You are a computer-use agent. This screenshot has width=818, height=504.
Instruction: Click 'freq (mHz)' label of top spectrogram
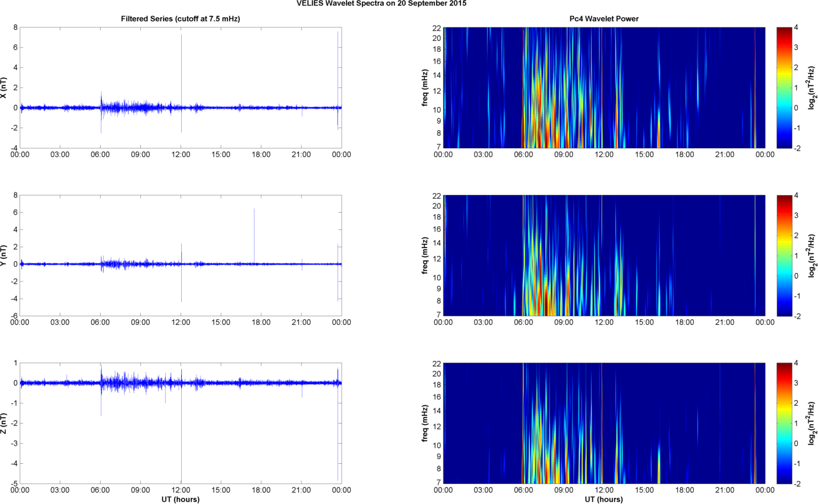[x=425, y=87]
